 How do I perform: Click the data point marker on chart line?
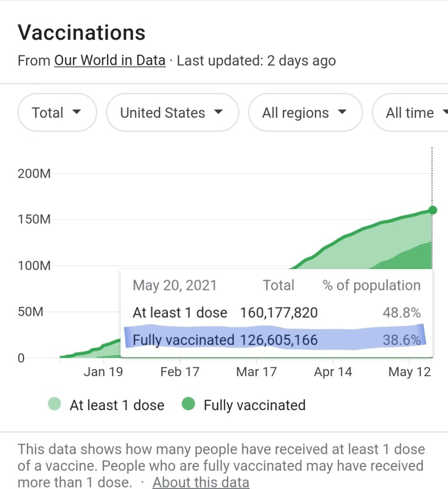point(432,210)
